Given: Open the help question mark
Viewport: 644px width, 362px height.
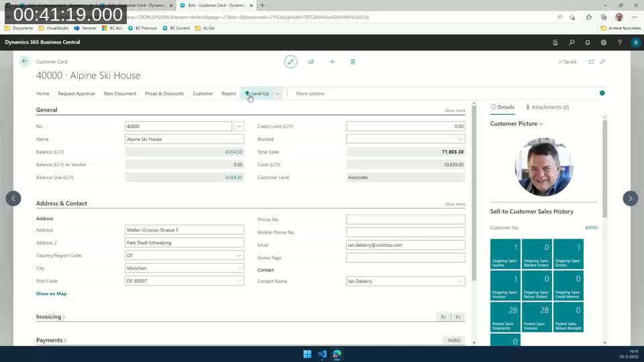Looking at the screenshot, I should click(619, 42).
